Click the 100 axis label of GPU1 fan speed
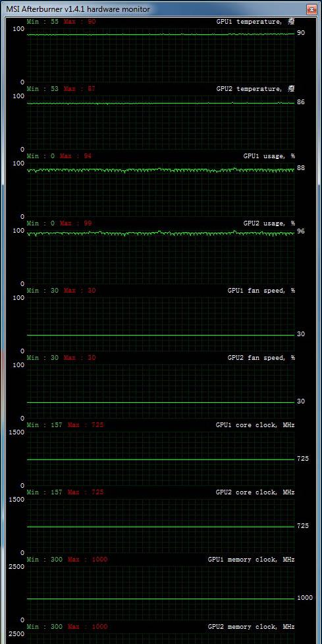The width and height of the screenshot is (322, 644). (19, 298)
